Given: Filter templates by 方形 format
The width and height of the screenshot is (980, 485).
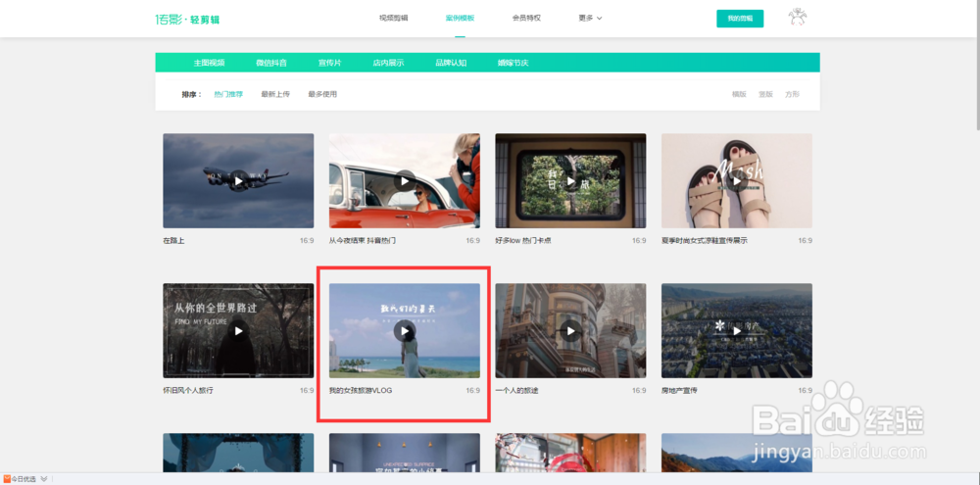Looking at the screenshot, I should 793,94.
